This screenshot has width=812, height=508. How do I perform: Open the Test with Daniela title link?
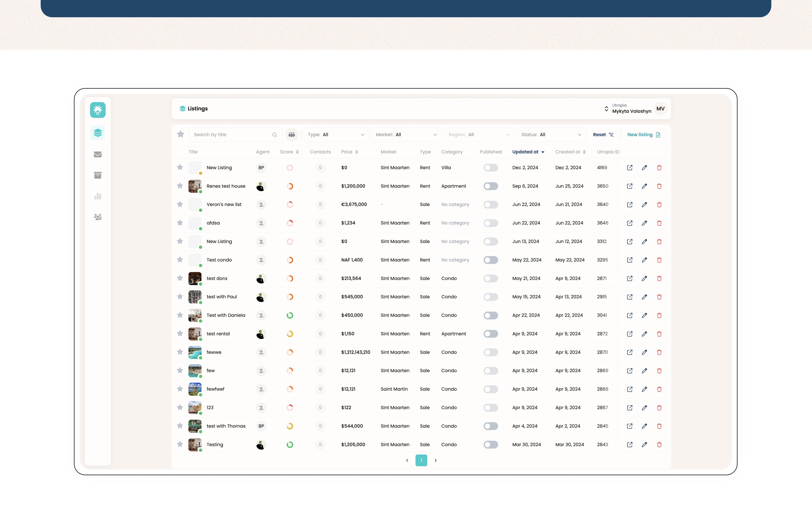[226, 315]
